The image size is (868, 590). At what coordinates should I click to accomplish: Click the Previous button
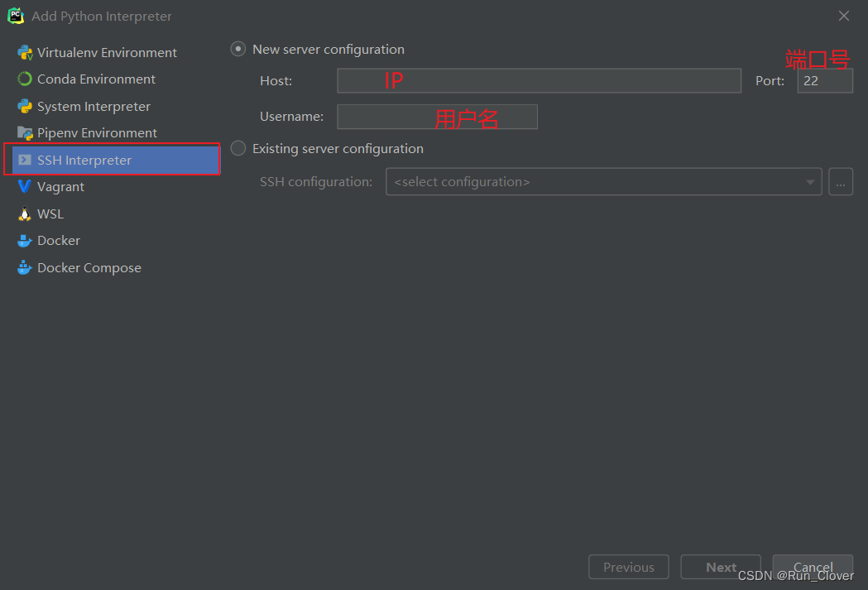coord(629,567)
